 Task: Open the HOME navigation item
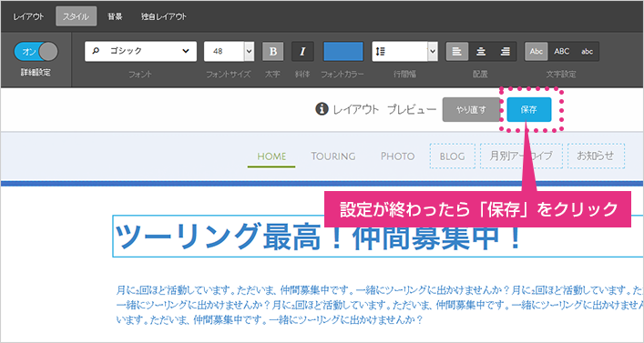271,156
